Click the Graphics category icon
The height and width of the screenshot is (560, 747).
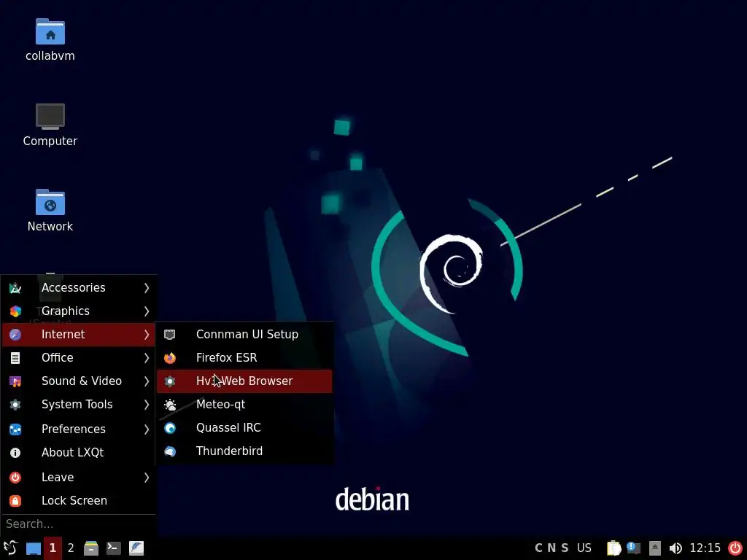tap(15, 311)
